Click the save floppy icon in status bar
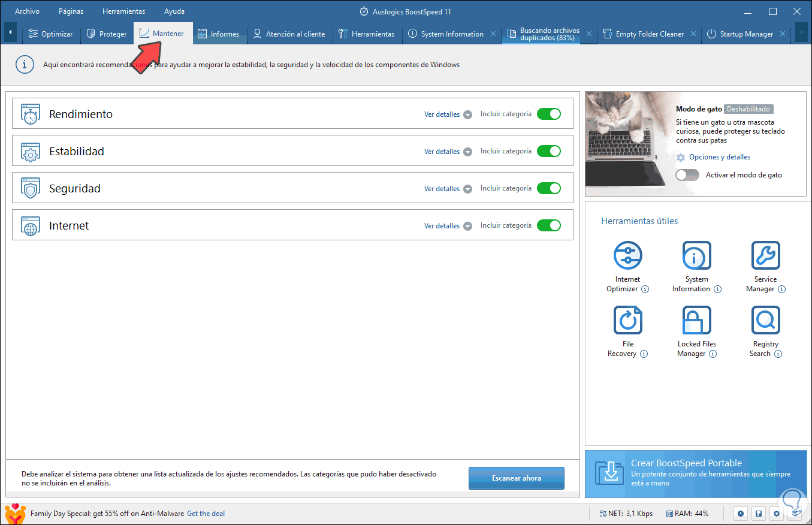812x525 pixels. point(759,514)
